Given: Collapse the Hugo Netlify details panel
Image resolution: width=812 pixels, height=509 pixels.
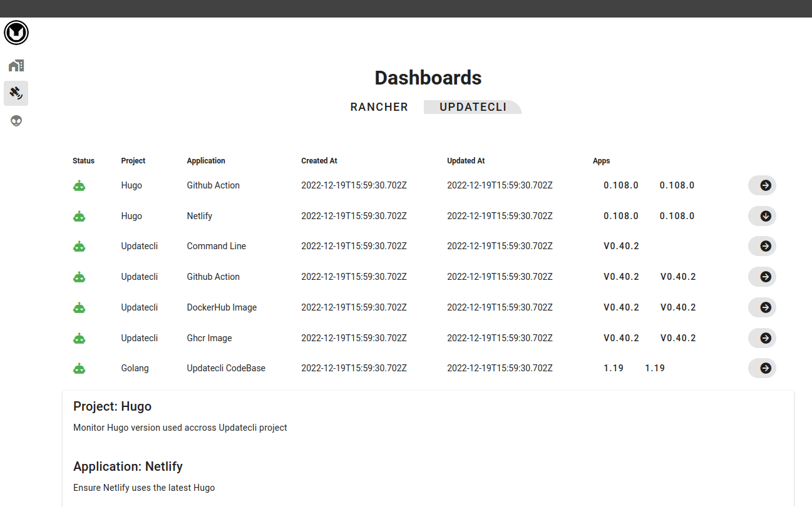Looking at the screenshot, I should [762, 216].
